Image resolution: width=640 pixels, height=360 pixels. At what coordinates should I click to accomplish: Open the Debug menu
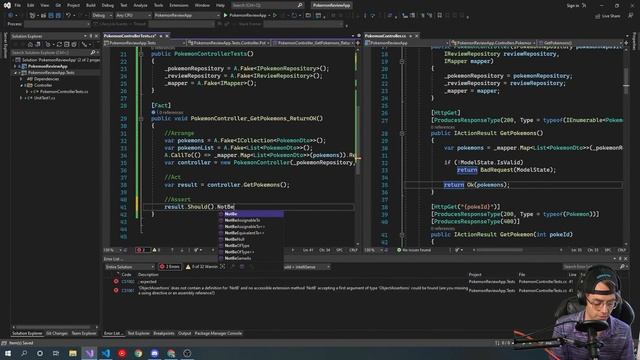pos(108,5)
